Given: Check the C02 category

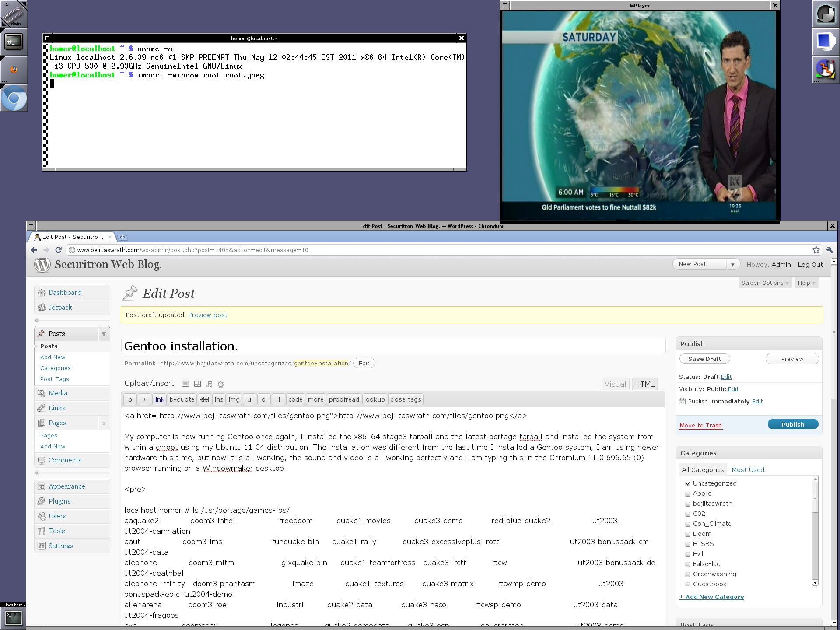Looking at the screenshot, I should (x=688, y=514).
